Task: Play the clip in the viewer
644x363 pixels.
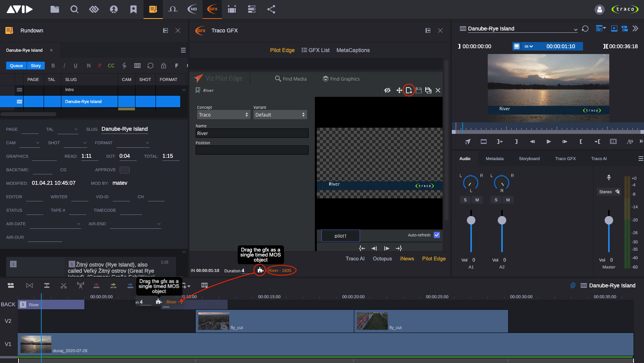Action: pyautogui.click(x=549, y=142)
